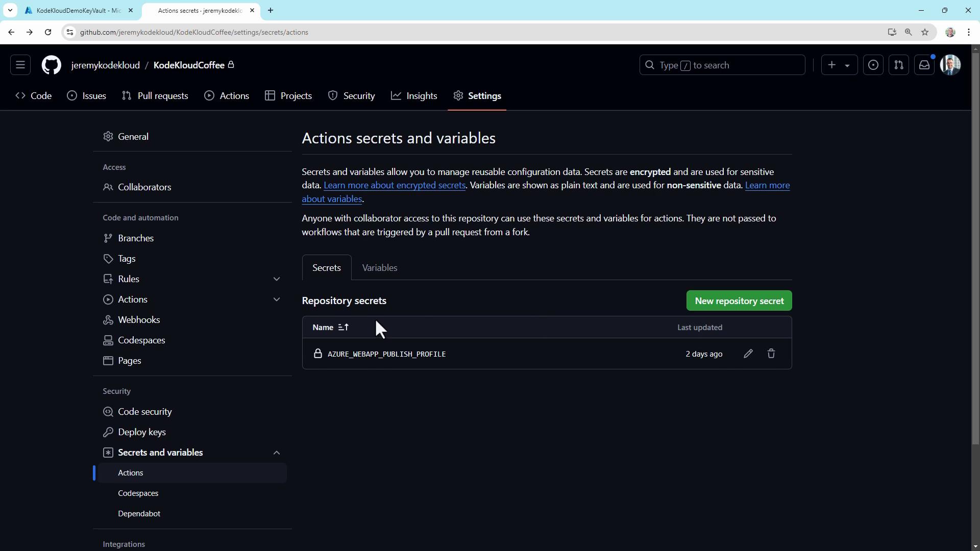The height and width of the screenshot is (551, 980).
Task: Bookmark the page with the star icon
Action: 925,32
